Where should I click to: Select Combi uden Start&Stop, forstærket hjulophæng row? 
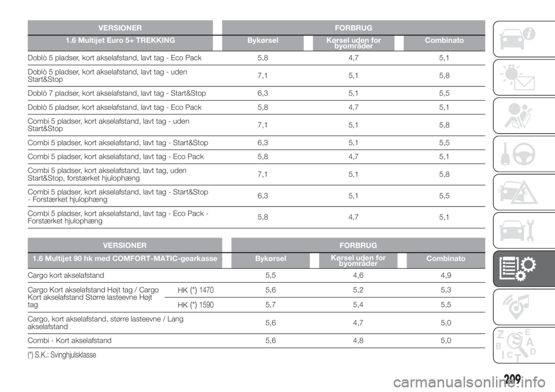coord(256,174)
